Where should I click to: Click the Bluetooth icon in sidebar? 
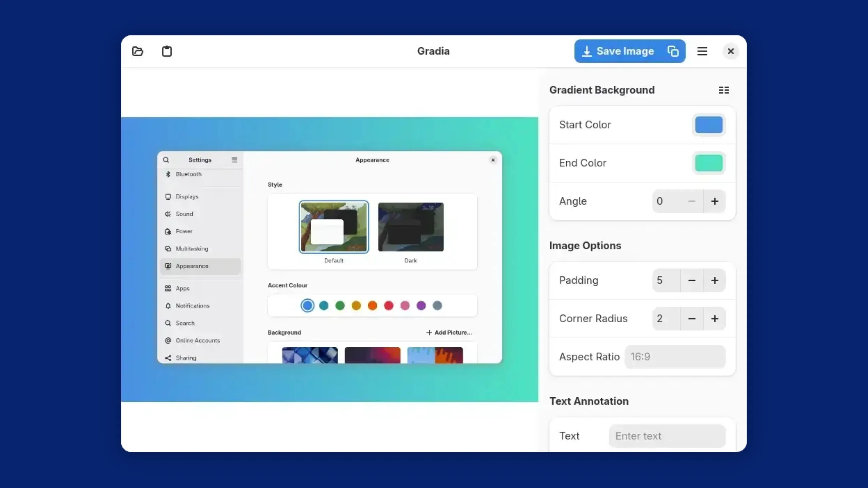tap(168, 174)
